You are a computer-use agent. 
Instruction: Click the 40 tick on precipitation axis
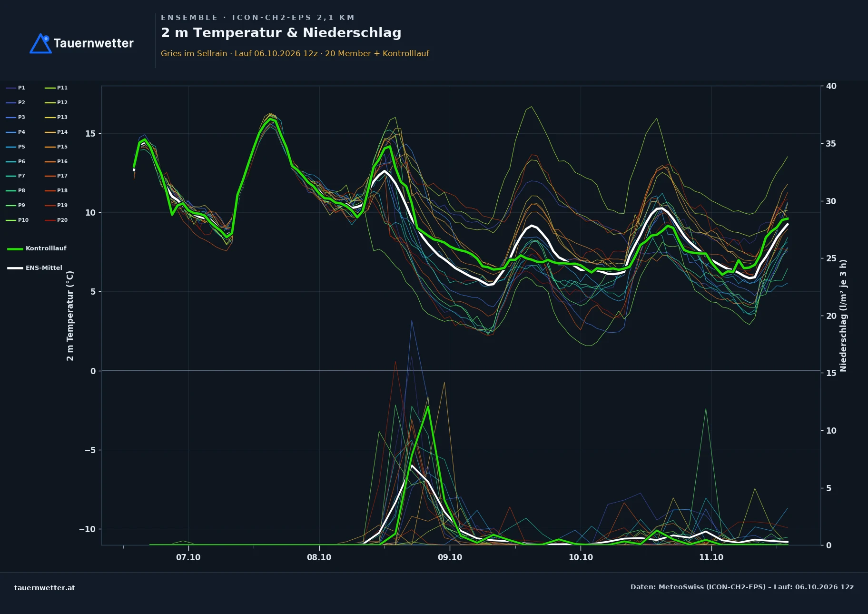pos(831,86)
